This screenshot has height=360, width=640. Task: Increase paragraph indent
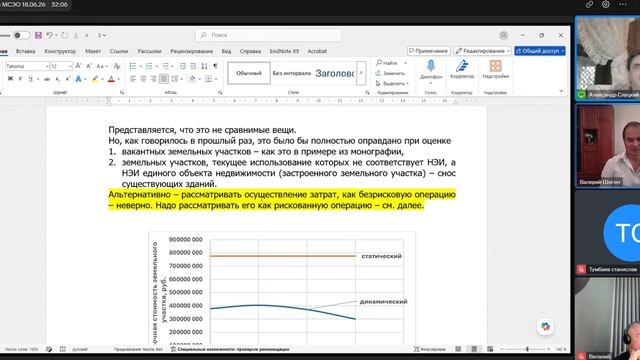pos(193,66)
